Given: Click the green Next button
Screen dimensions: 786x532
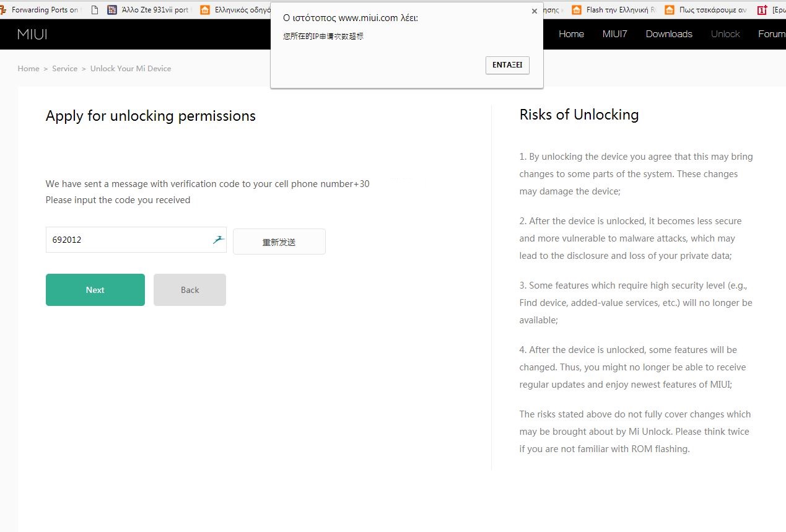Looking at the screenshot, I should pos(95,290).
